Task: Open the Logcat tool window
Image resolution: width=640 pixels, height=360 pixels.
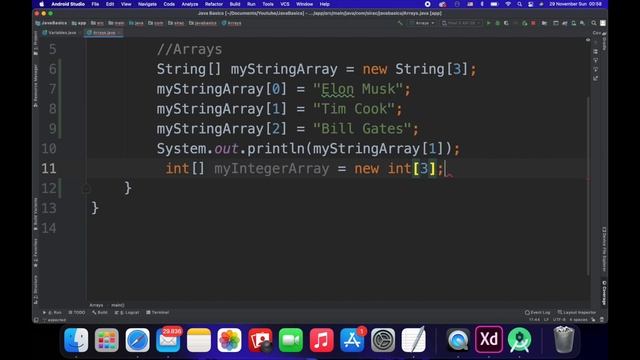Action: point(127,312)
